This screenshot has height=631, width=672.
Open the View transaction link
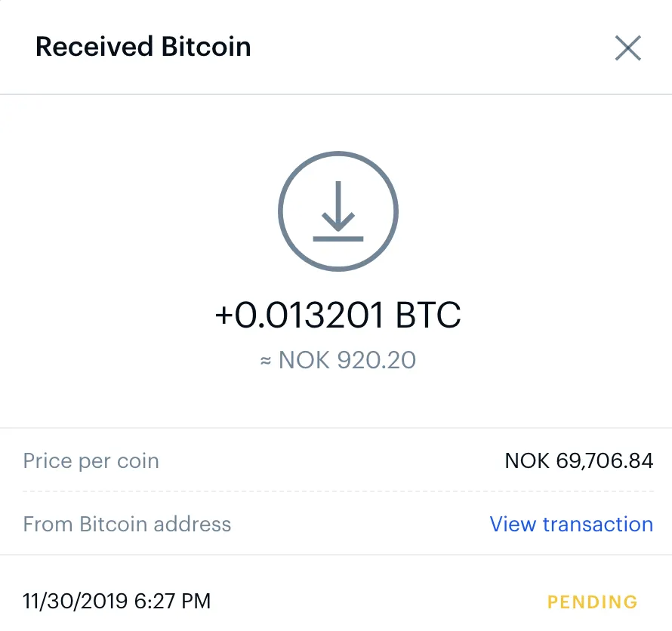point(571,524)
